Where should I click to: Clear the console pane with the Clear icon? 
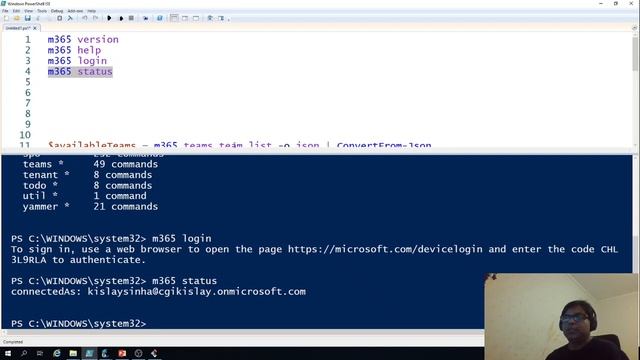[70, 18]
